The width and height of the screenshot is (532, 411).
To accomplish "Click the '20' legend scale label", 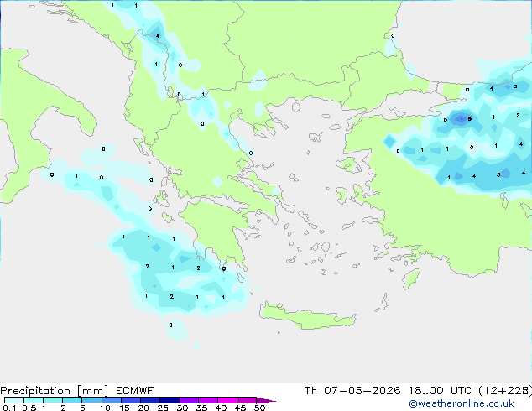I will (x=143, y=408).
